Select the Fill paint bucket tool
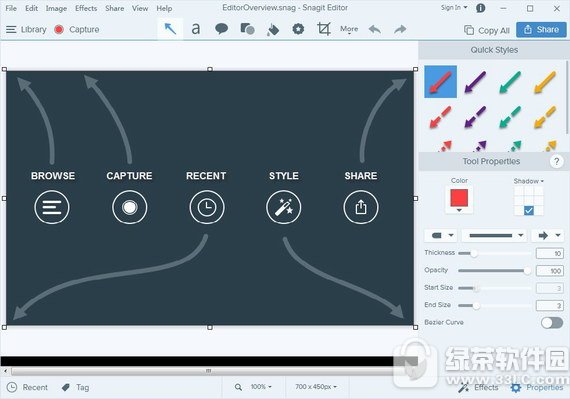Viewport: 570px width, 399px height. point(273,29)
